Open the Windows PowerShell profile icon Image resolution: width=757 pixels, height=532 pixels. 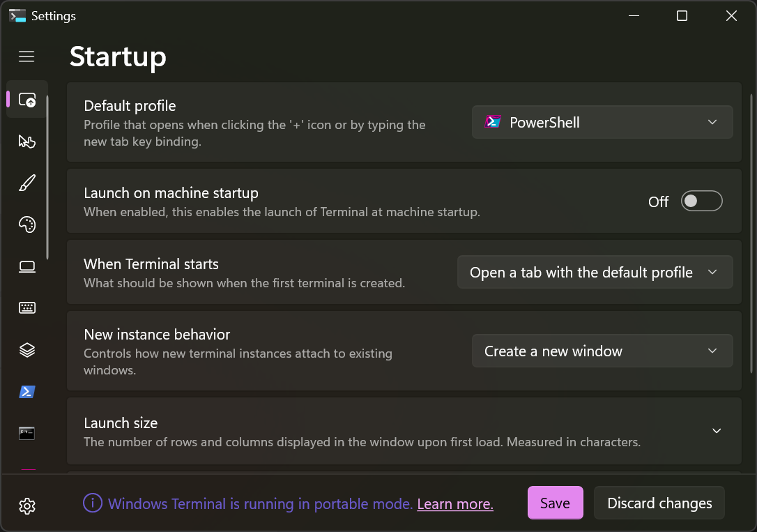click(x=27, y=392)
